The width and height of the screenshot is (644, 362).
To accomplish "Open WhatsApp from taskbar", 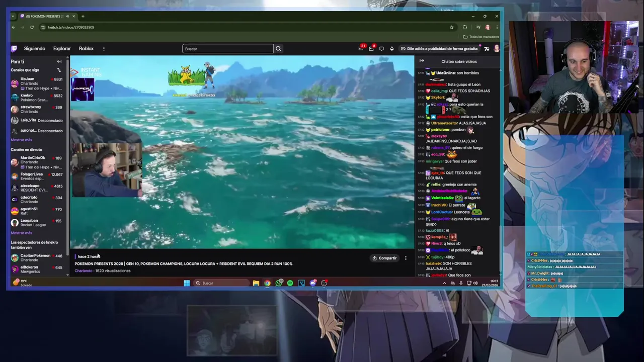I will pyautogui.click(x=279, y=283).
